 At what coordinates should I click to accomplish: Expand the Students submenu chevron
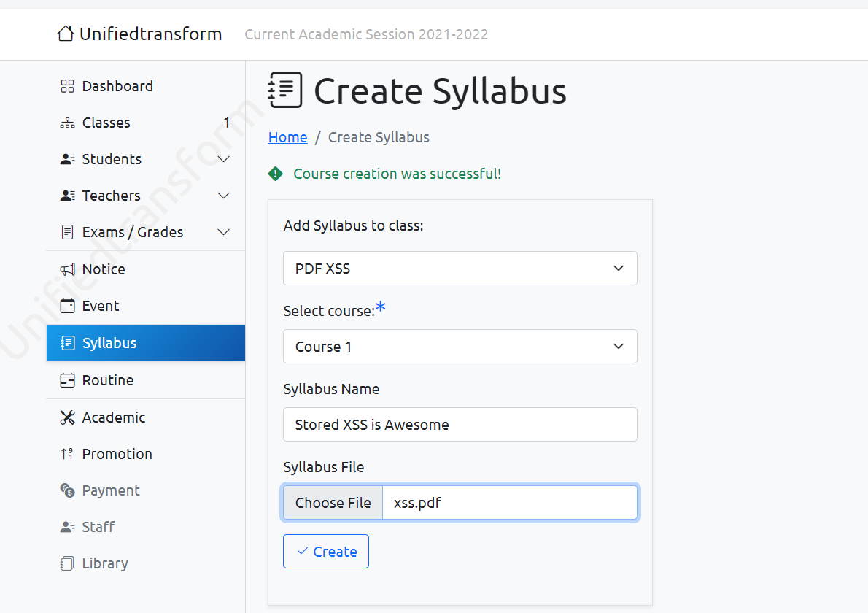click(224, 160)
